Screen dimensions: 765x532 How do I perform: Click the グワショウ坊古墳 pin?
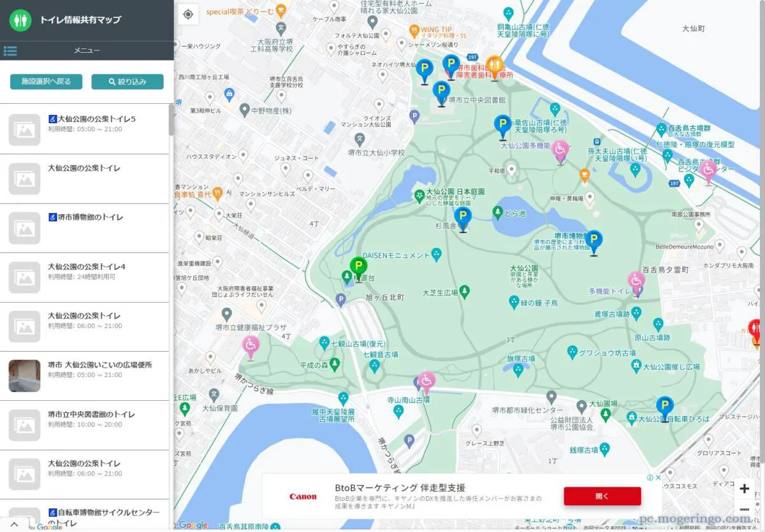[x=572, y=352]
